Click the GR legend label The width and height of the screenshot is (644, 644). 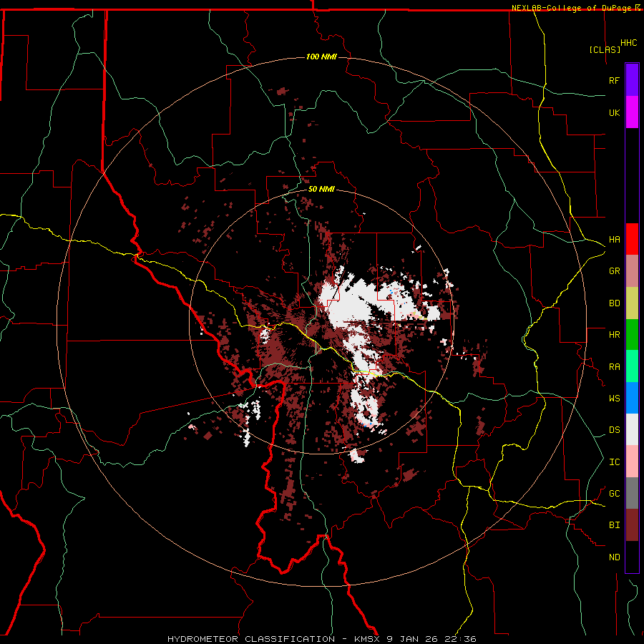[614, 271]
